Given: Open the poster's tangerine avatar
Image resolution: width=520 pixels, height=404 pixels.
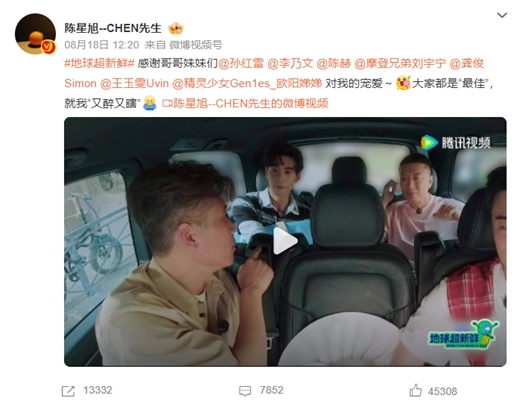Looking at the screenshot, I should [x=35, y=34].
